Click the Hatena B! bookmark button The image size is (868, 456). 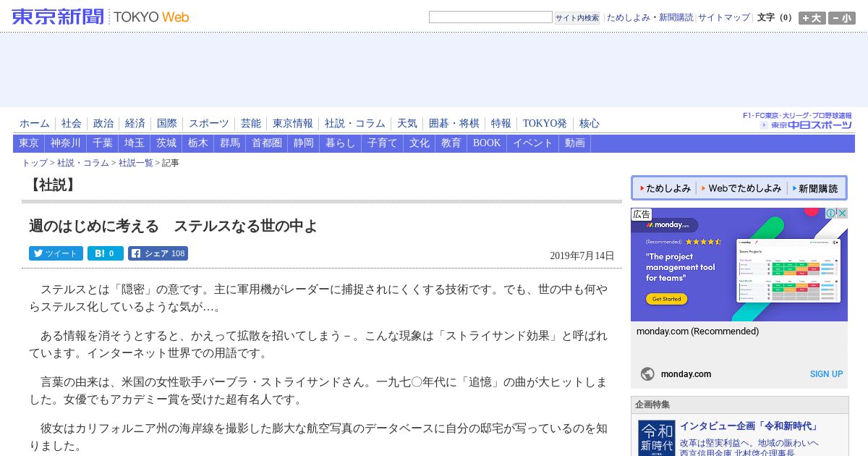click(x=106, y=253)
